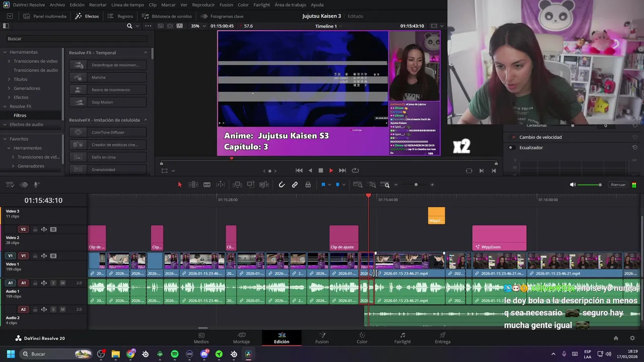Mute audio via speaker icon

(x=573, y=185)
